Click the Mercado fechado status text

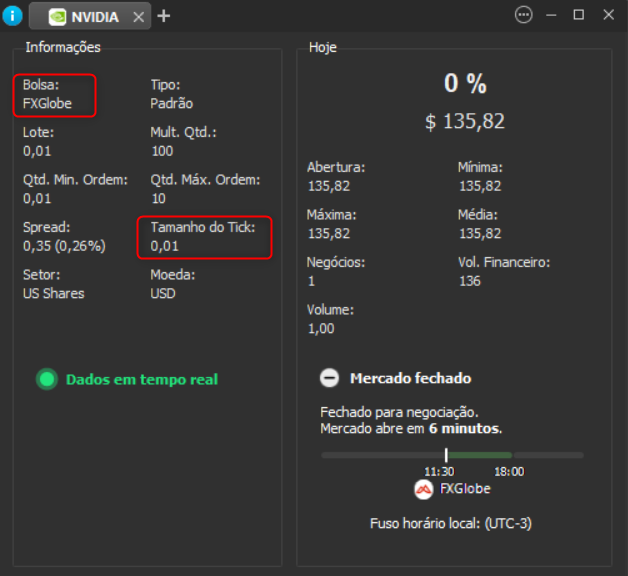410,378
